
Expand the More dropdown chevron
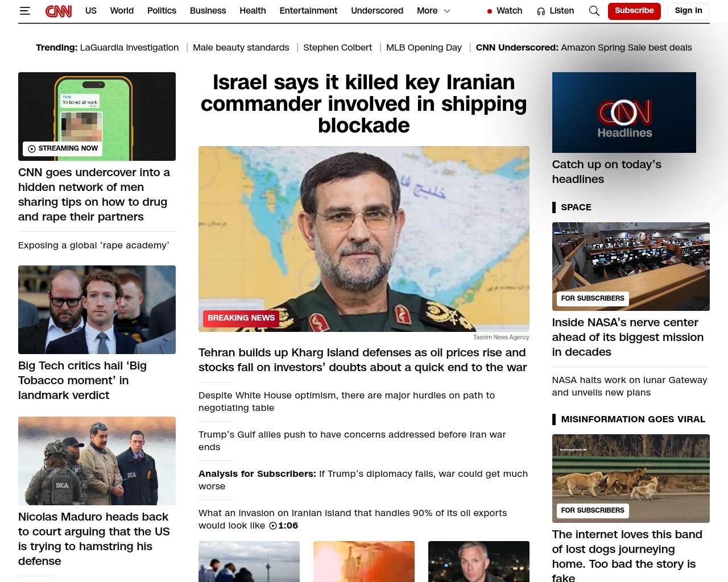[447, 11]
